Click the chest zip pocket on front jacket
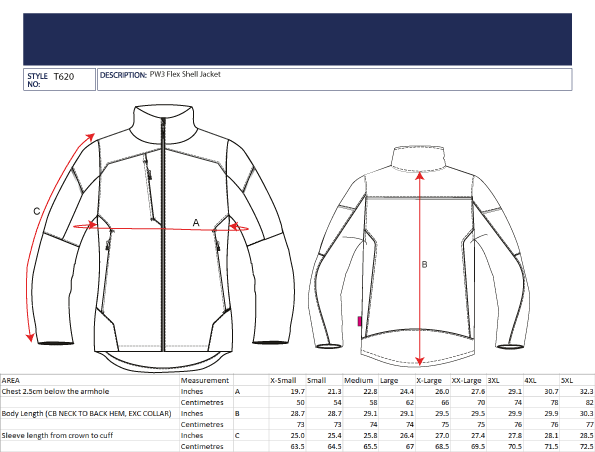 pyautogui.click(x=149, y=187)
